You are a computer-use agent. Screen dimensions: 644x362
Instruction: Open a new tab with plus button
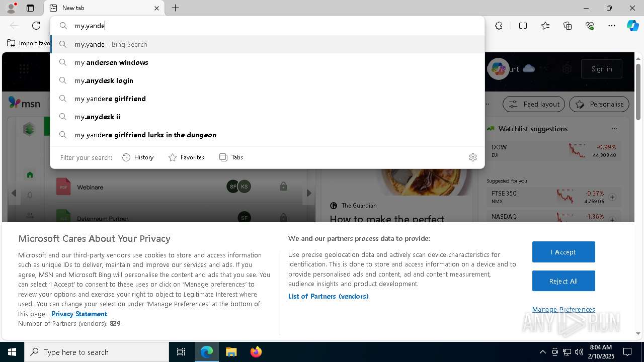tap(175, 8)
